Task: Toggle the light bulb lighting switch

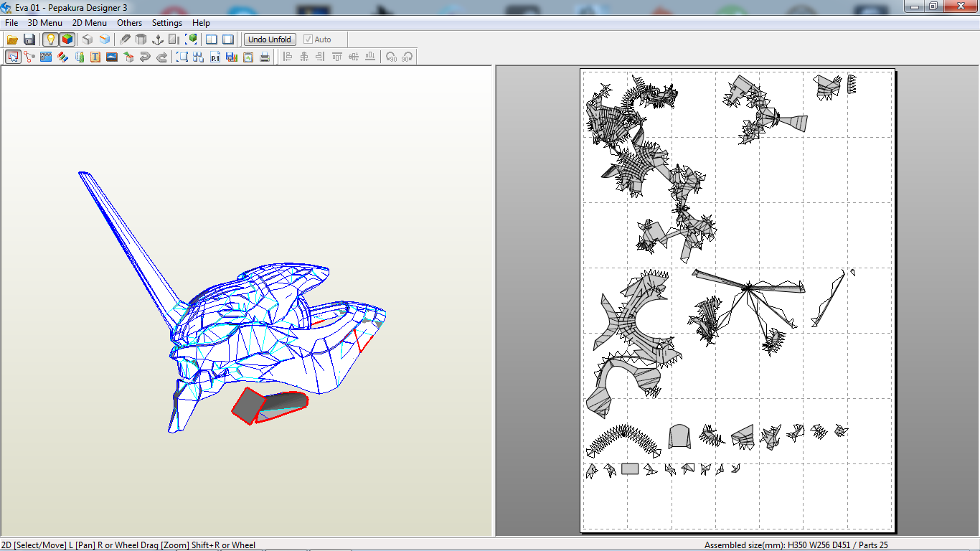Action: (50, 39)
